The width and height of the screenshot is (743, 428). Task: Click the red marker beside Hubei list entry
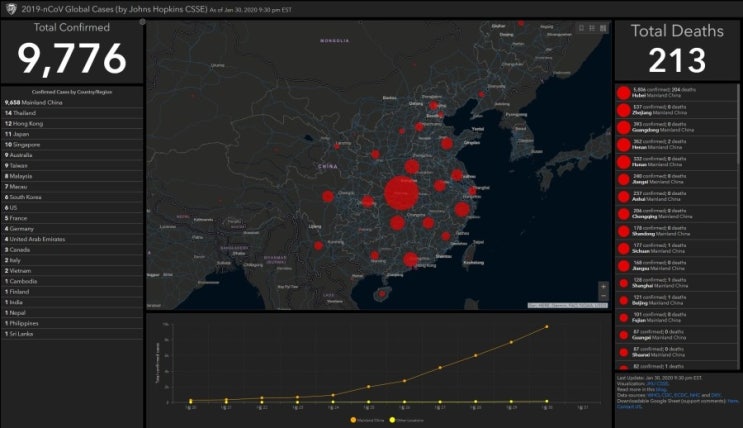624,93
